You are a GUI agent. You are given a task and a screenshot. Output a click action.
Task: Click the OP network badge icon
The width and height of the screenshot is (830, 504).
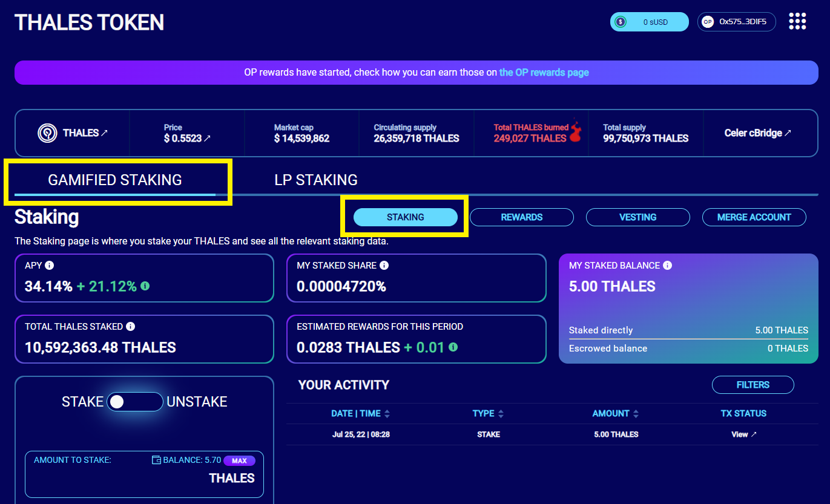707,22
